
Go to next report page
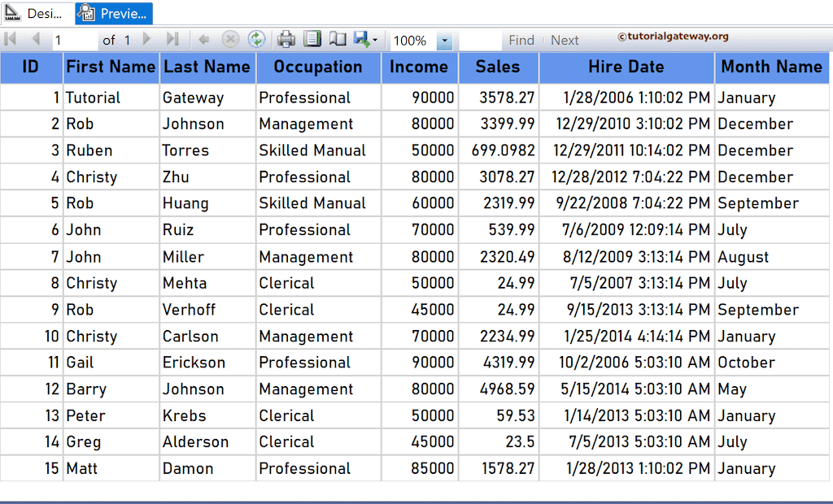pyautogui.click(x=147, y=39)
